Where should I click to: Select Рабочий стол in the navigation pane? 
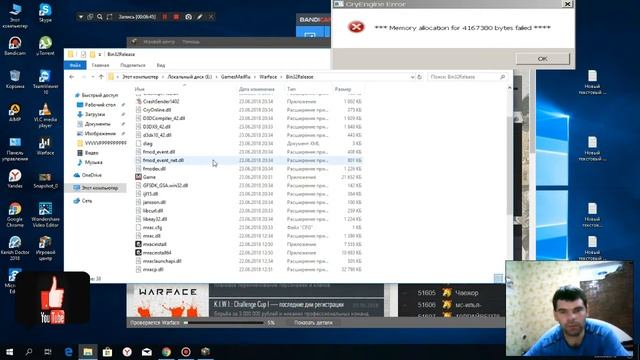point(100,105)
